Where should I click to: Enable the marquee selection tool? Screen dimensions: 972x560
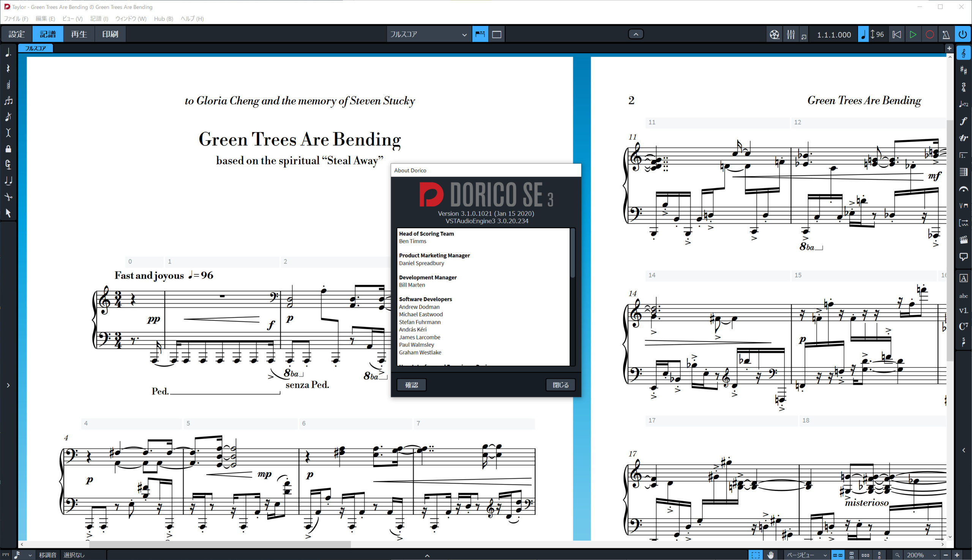(x=756, y=555)
